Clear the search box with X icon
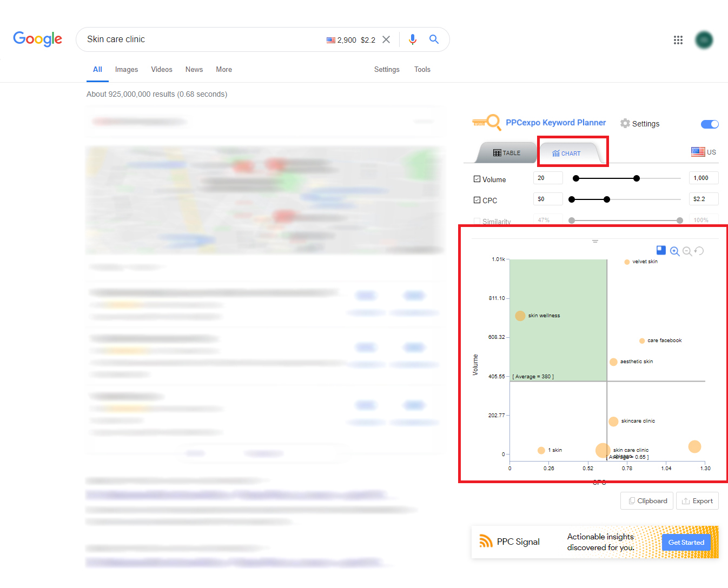This screenshot has width=728, height=588. (386, 39)
